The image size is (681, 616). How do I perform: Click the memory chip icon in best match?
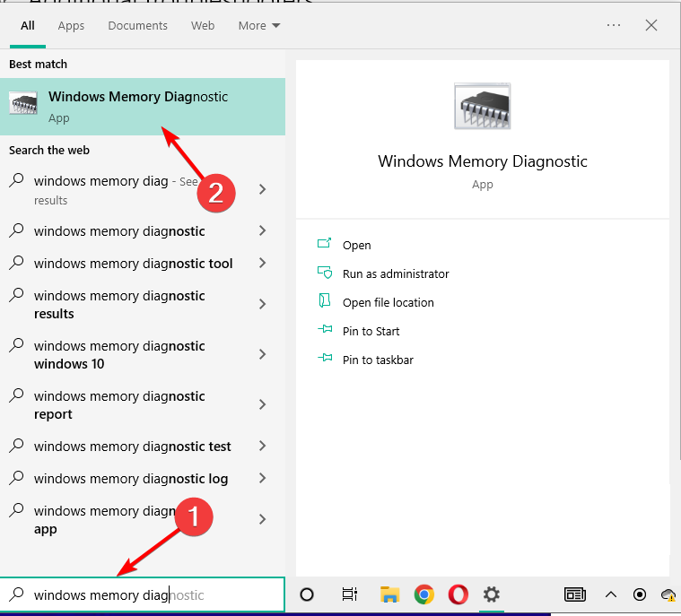pos(23,103)
